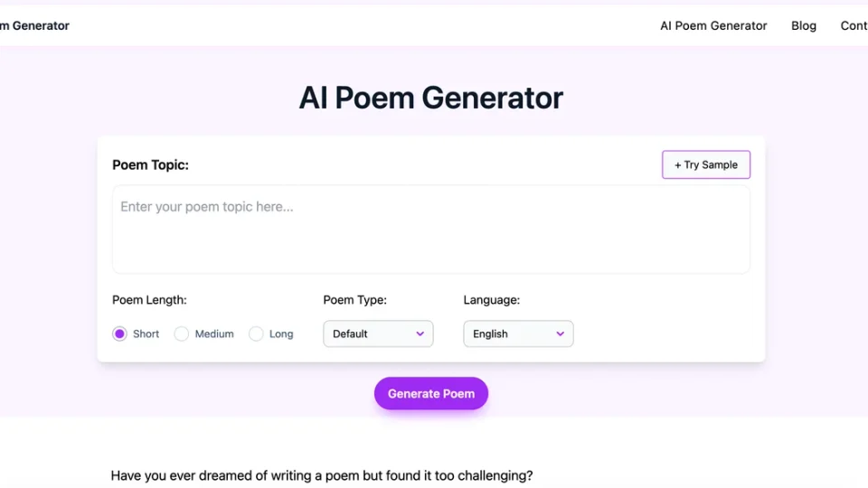Open the AI Poem Generator nav link
Viewport: 868px width, 488px height.
point(713,26)
